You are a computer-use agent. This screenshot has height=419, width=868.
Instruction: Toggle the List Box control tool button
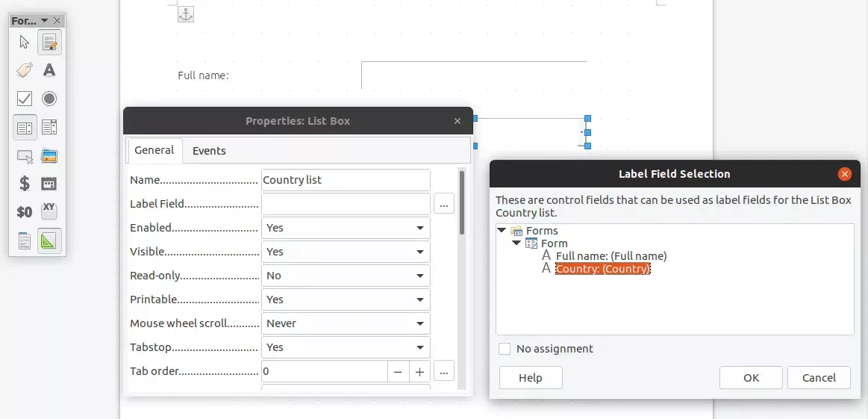tap(25, 128)
